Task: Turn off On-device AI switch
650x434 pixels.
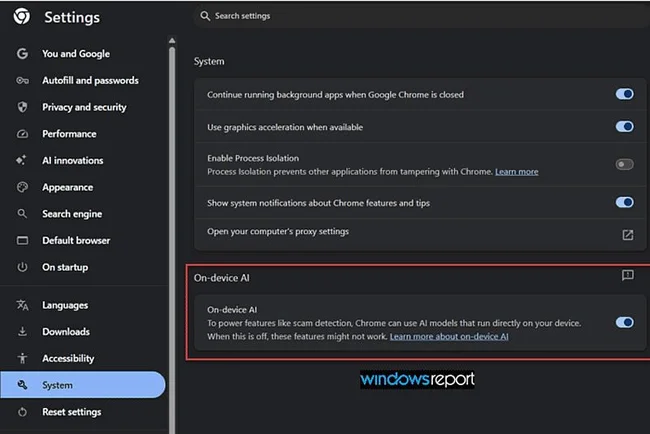Action: click(624, 322)
